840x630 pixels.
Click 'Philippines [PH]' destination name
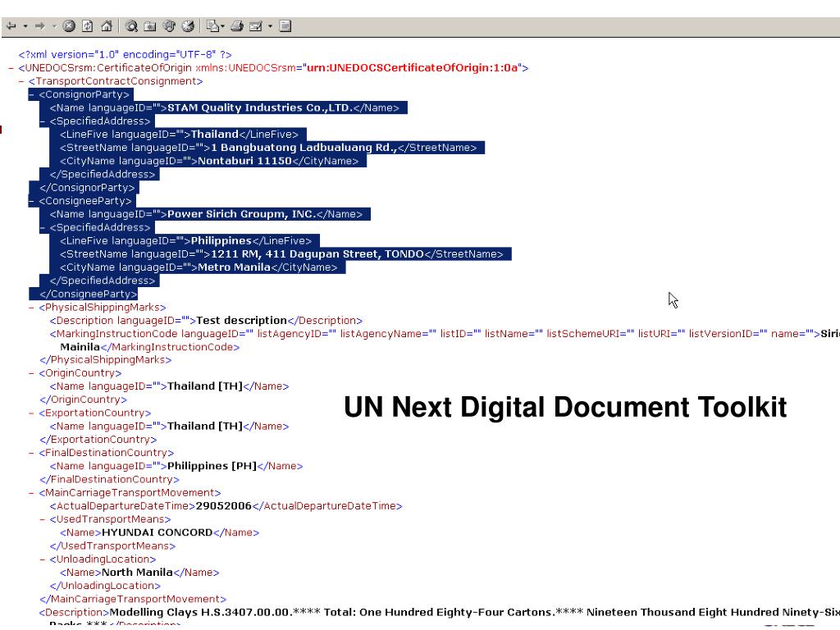click(x=212, y=466)
